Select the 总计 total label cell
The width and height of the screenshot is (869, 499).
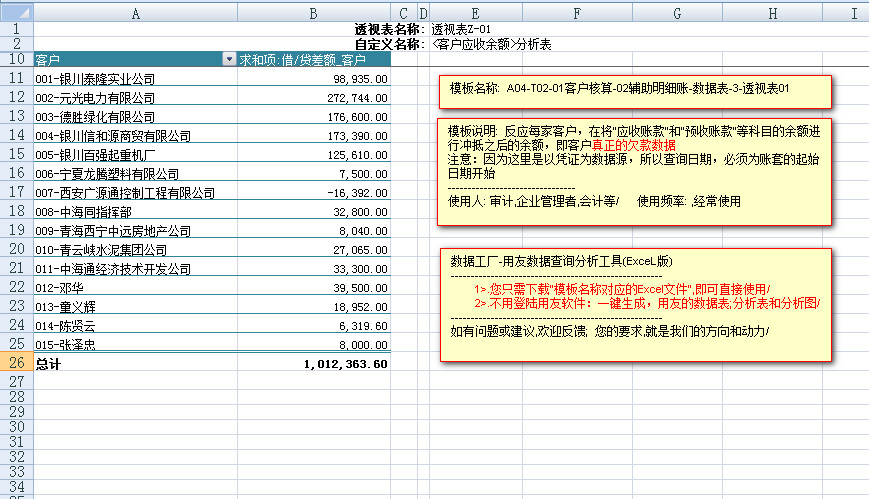click(x=135, y=364)
